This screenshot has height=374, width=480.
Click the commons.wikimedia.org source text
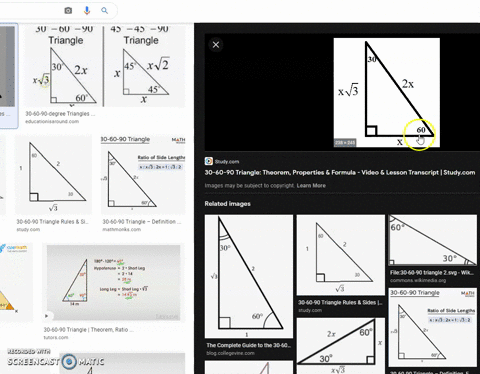418,280
